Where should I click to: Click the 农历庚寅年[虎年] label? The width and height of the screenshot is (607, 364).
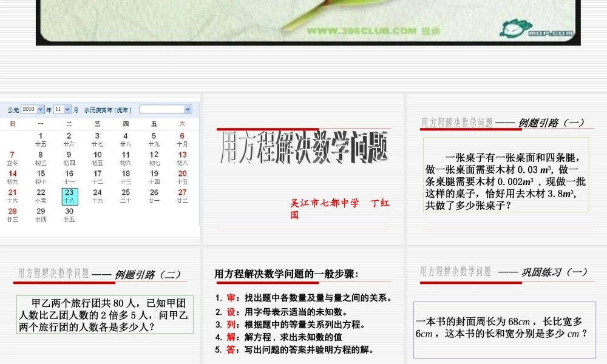tap(107, 110)
